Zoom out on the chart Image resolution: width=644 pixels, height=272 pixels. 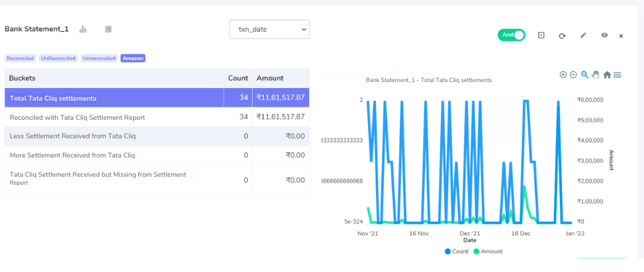(573, 75)
